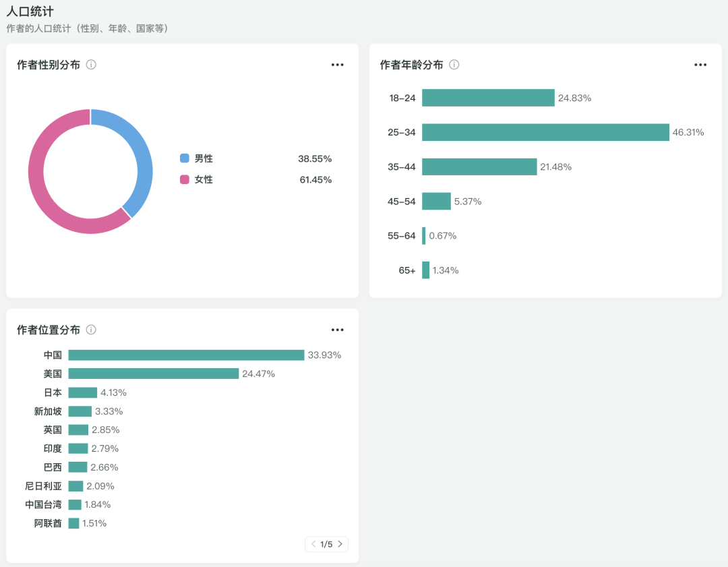The height and width of the screenshot is (567, 728).
Task: Go to next page of location list
Action: click(x=340, y=544)
